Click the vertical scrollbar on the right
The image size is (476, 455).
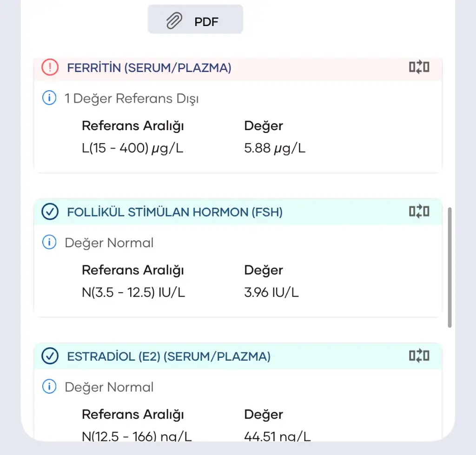pyautogui.click(x=450, y=268)
